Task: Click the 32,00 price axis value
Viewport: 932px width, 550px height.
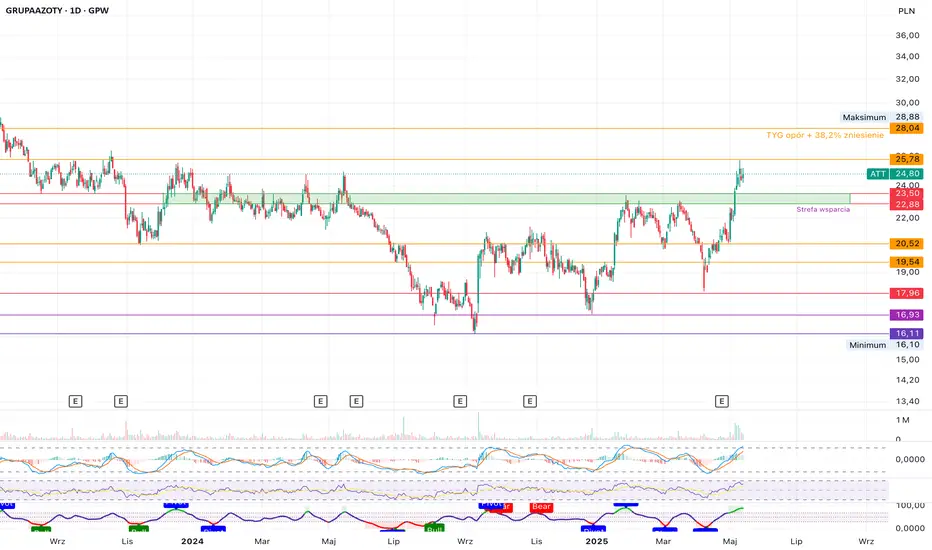Action: 907,79
